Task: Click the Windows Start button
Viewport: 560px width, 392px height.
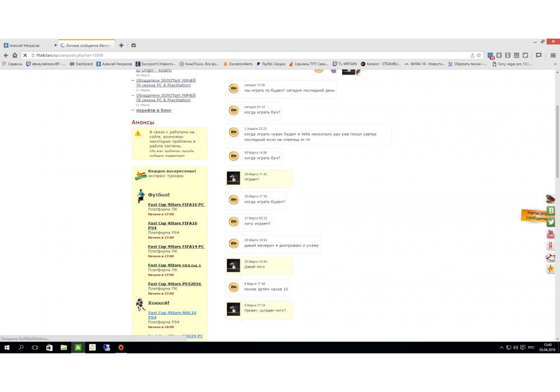Action: [x=7, y=348]
